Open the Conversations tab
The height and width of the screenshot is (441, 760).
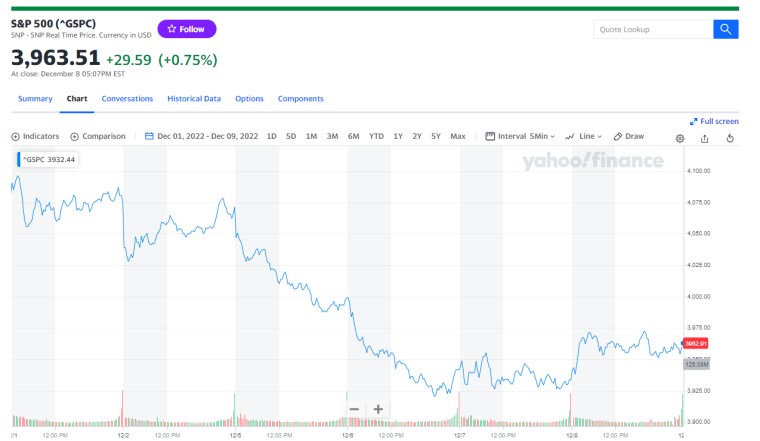click(127, 98)
